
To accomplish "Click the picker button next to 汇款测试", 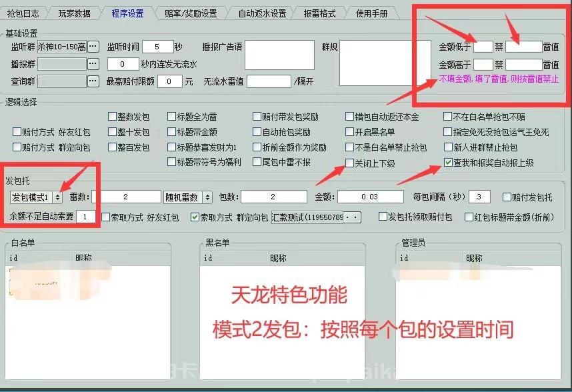I will [x=353, y=217].
